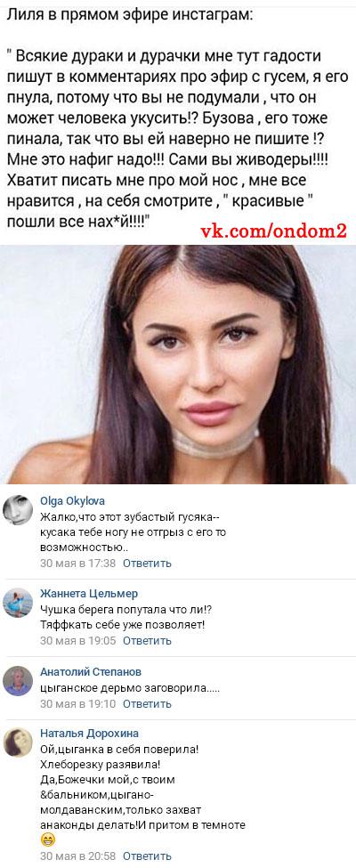This screenshot has height=868, width=356.
Task: Open Жаннета Цельмер's avatar picture
Action: pyautogui.click(x=17, y=603)
